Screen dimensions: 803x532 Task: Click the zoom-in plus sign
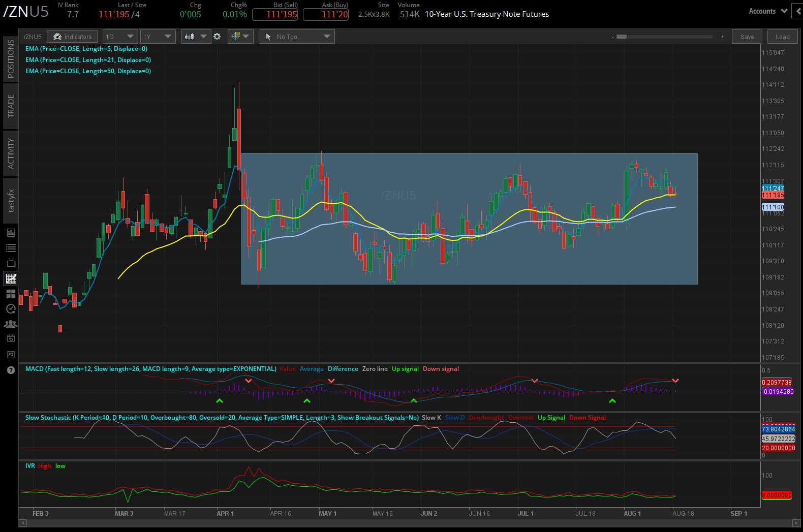pyautogui.click(x=722, y=37)
